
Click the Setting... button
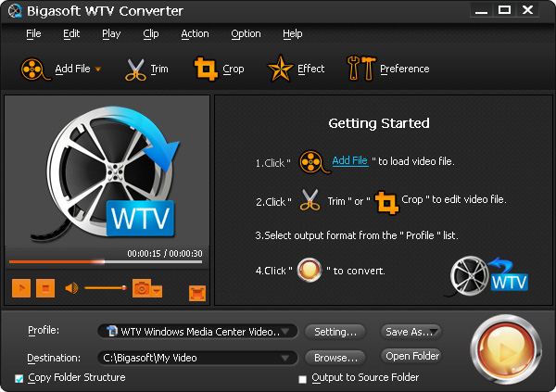coord(335,332)
